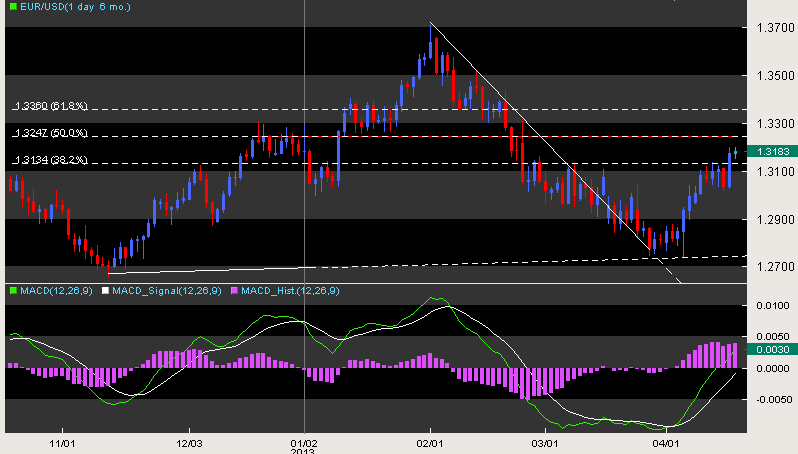Click the 1.3700 price axis label
This screenshot has height=454, width=798.
776,28
